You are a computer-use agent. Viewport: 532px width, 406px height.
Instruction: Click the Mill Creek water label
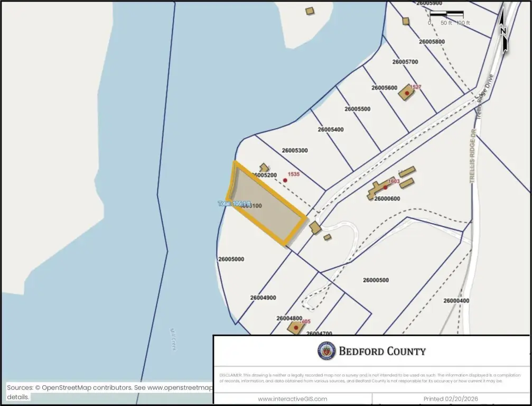pyautogui.click(x=173, y=339)
